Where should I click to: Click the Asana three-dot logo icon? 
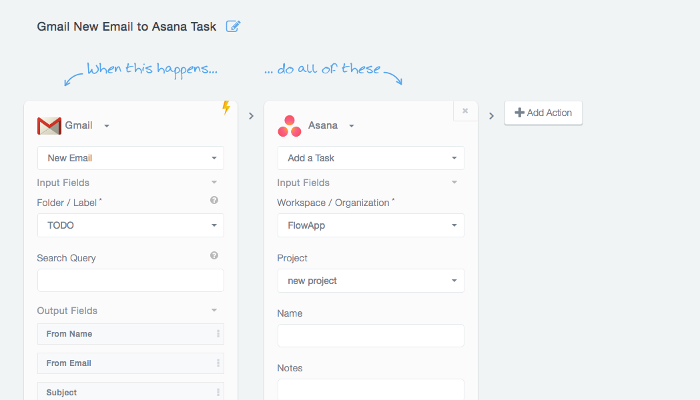[x=289, y=126]
